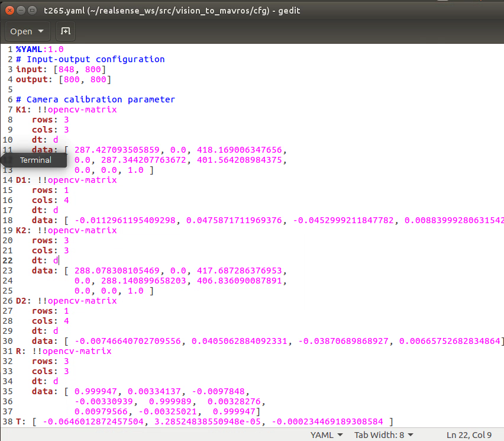Click value -0.0112961195409298 in D1 data
504x441 pixels.
coord(125,220)
